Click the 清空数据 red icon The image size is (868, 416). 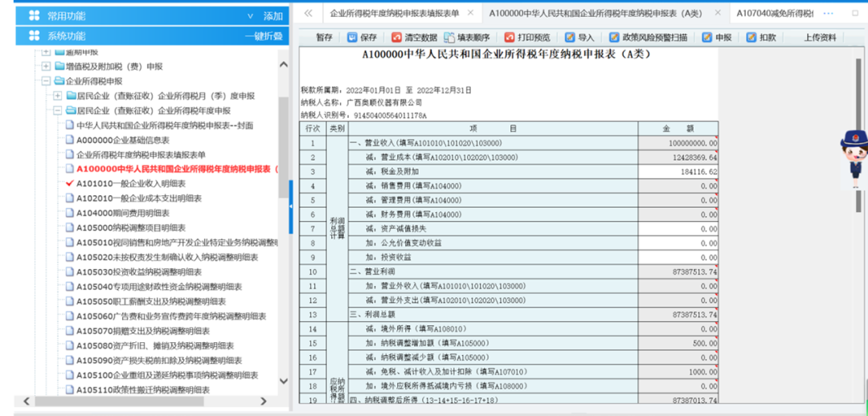(396, 38)
